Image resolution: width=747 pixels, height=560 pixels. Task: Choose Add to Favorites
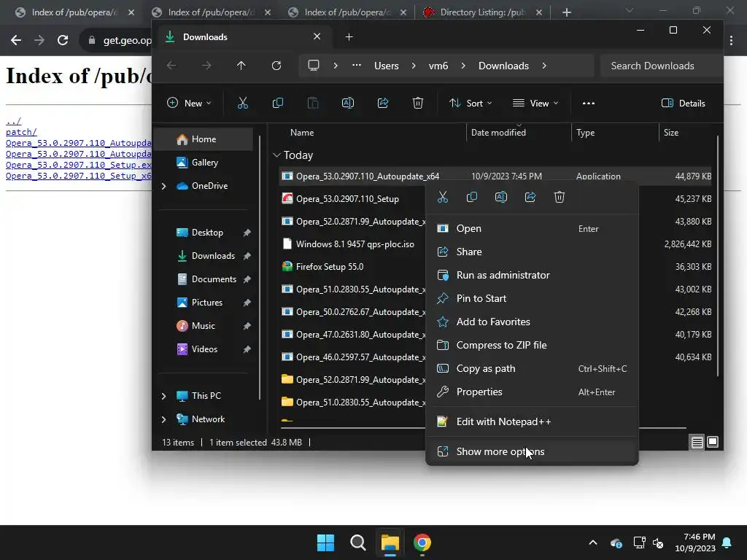click(x=532, y=322)
